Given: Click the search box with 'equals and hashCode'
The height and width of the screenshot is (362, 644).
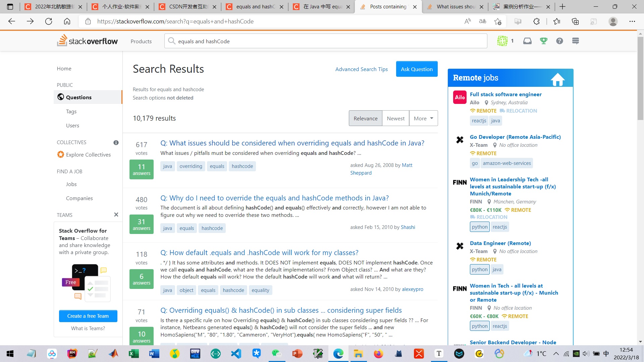Looking at the screenshot, I should coord(325,41).
